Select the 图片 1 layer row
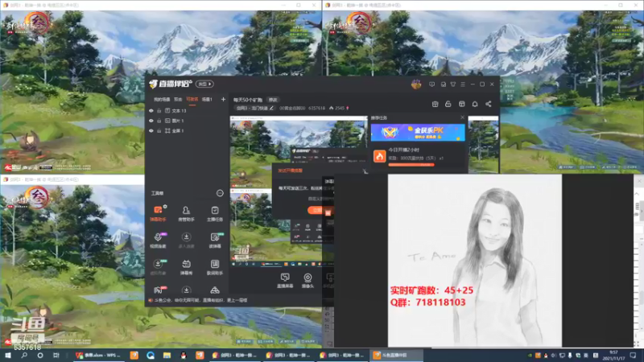644x362 pixels. click(187, 121)
